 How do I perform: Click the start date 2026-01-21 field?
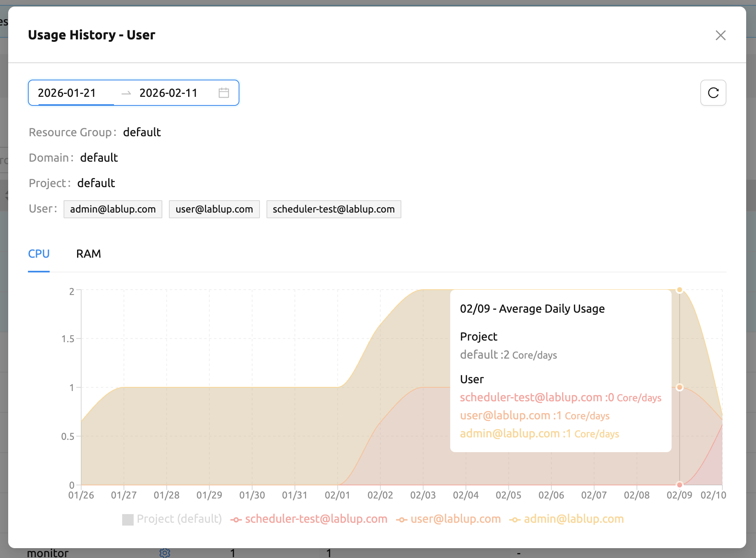[75, 93]
